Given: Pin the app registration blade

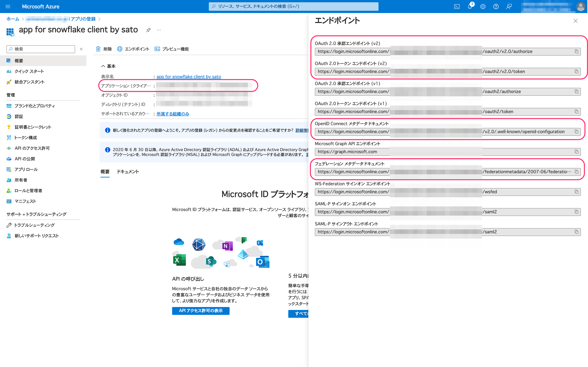Looking at the screenshot, I should pos(148,30).
